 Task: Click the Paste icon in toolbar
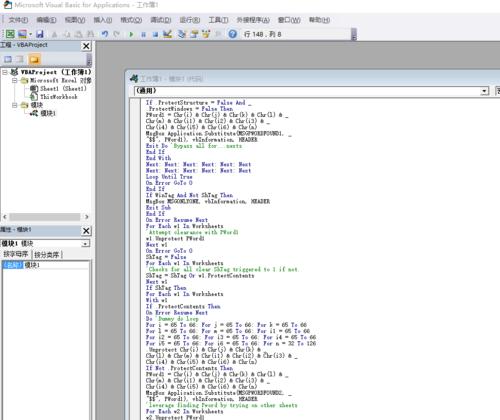tap(79, 34)
